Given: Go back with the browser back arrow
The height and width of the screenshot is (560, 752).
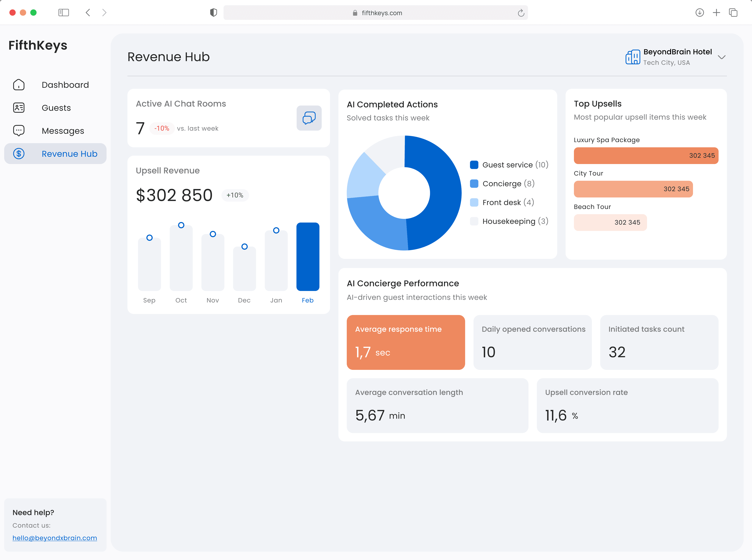Looking at the screenshot, I should (88, 13).
